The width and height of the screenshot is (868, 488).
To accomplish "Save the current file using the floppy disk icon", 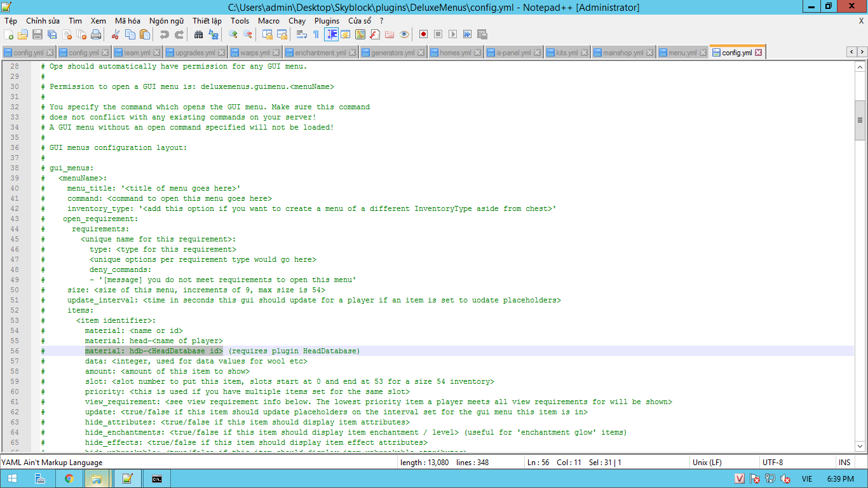I will 37,34.
